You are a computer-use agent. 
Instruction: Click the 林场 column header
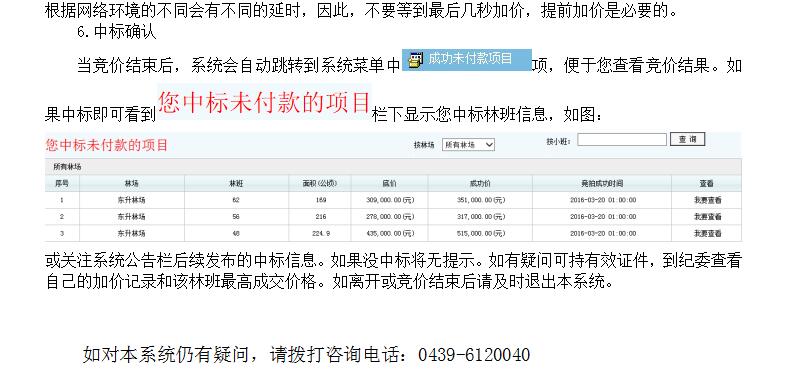click(132, 184)
